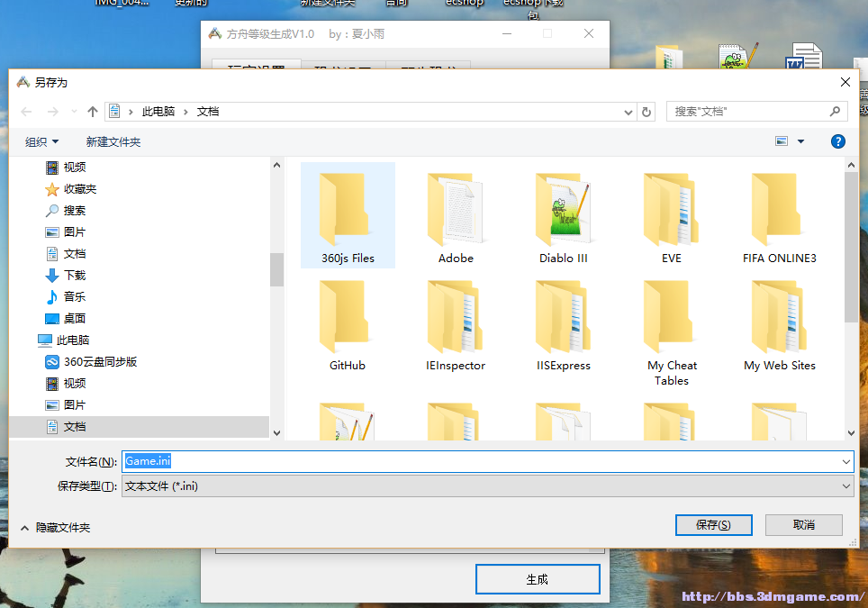Select 下载 in the navigation tree
868x608 pixels.
click(x=66, y=276)
